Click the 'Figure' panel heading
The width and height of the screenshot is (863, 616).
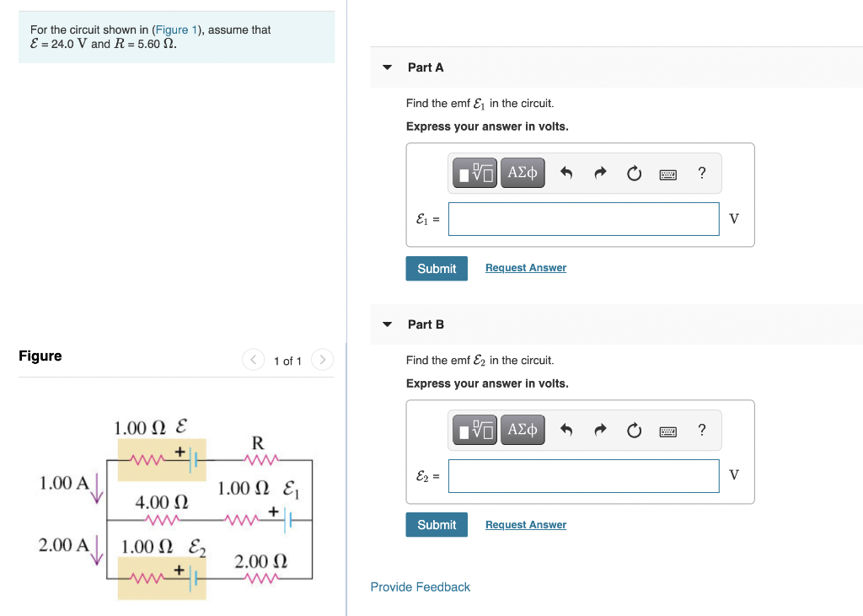(40, 356)
